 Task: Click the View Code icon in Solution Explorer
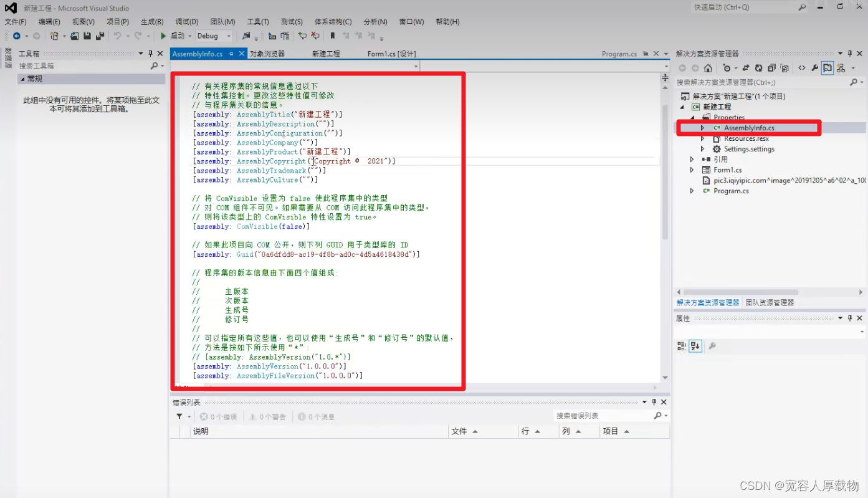802,68
